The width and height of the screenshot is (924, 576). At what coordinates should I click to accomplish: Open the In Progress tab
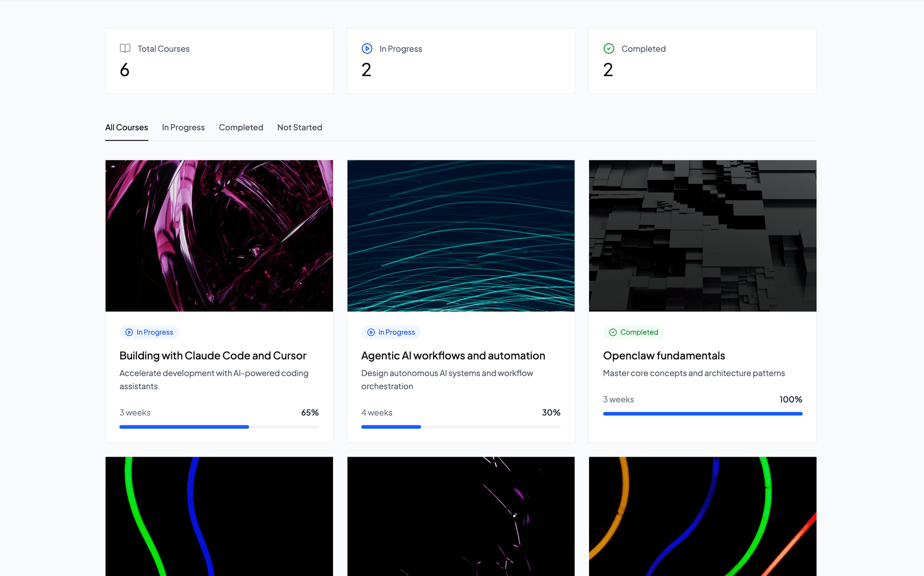(x=183, y=128)
